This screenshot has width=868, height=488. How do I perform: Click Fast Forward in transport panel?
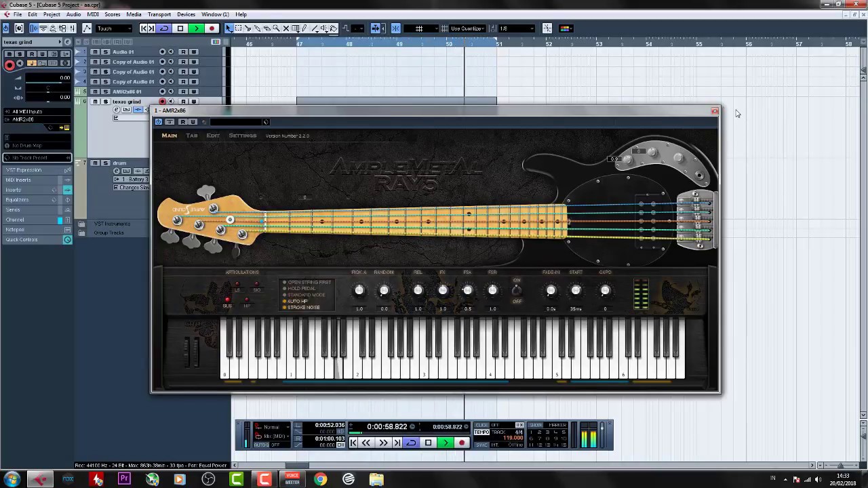pos(383,443)
